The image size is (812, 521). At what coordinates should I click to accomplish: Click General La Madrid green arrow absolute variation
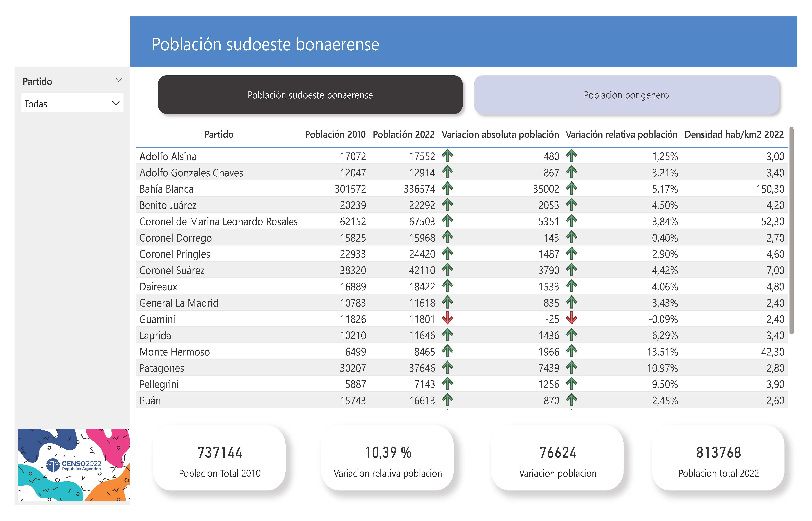447,302
